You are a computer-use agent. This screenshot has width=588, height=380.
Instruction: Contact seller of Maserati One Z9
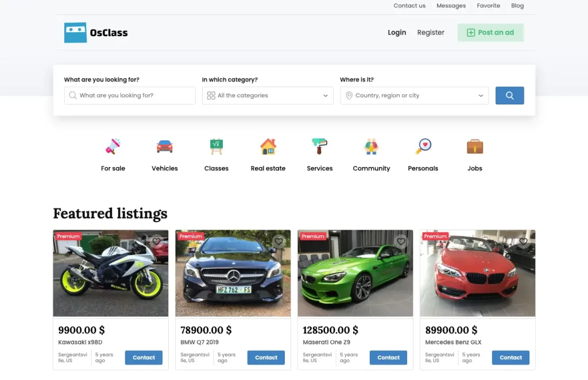pyautogui.click(x=388, y=358)
